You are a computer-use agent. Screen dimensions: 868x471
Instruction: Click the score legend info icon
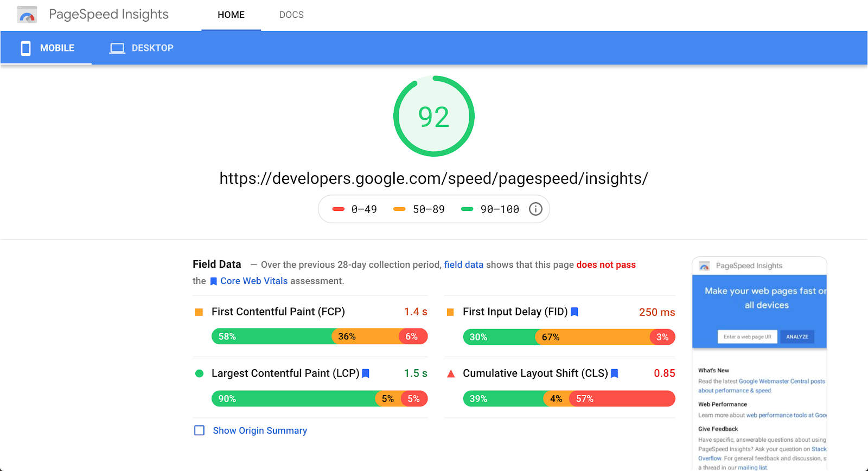pos(535,209)
